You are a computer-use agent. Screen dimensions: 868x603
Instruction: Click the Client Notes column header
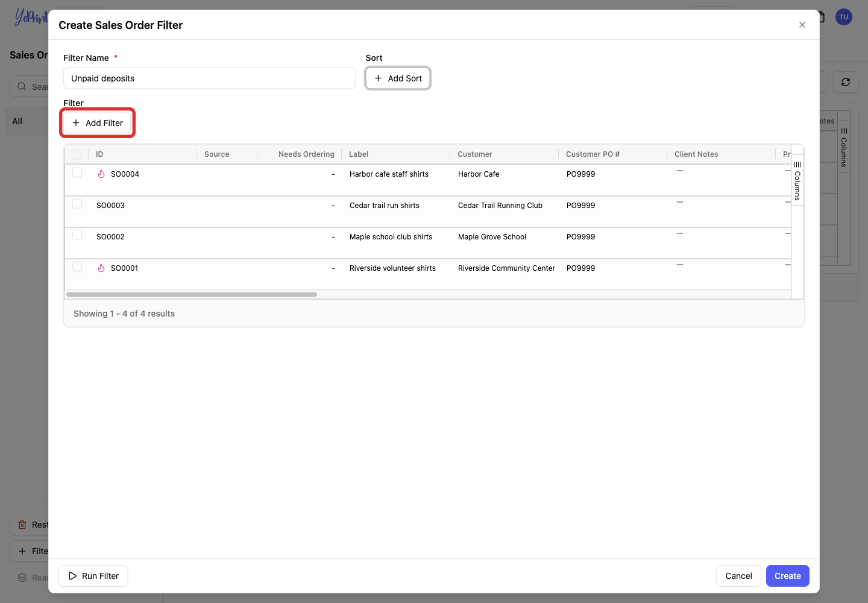696,154
